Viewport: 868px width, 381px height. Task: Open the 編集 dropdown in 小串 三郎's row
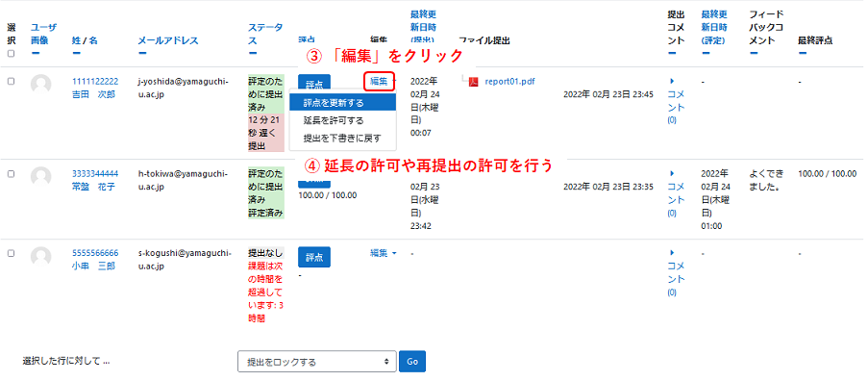point(384,253)
